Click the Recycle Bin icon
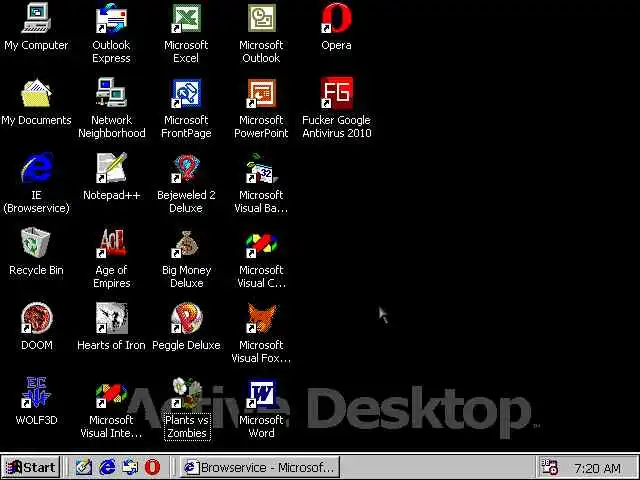This screenshot has height=480, width=640. click(36, 243)
